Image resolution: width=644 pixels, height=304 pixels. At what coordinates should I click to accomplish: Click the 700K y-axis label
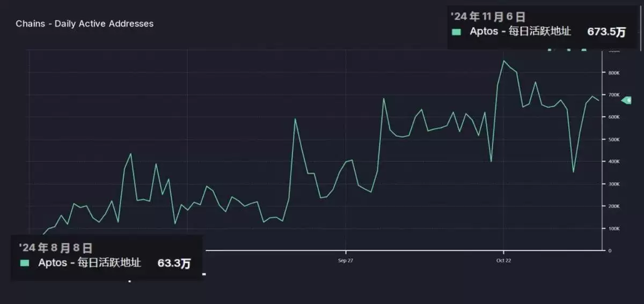[x=614, y=95]
